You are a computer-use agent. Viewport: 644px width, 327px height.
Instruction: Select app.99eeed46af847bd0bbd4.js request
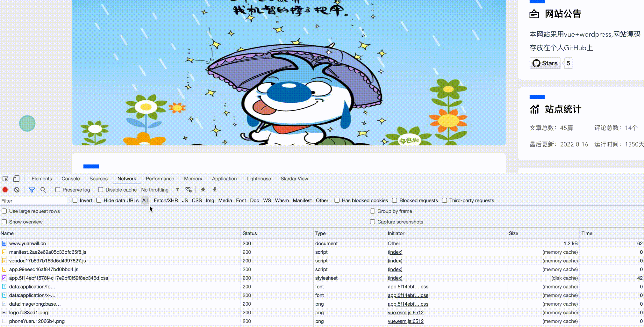point(322,269)
